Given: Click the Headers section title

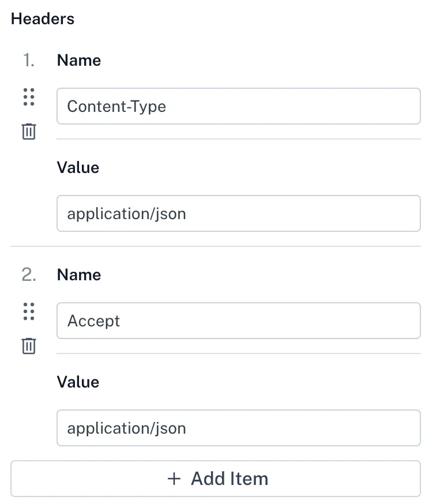Looking at the screenshot, I should 43,18.
